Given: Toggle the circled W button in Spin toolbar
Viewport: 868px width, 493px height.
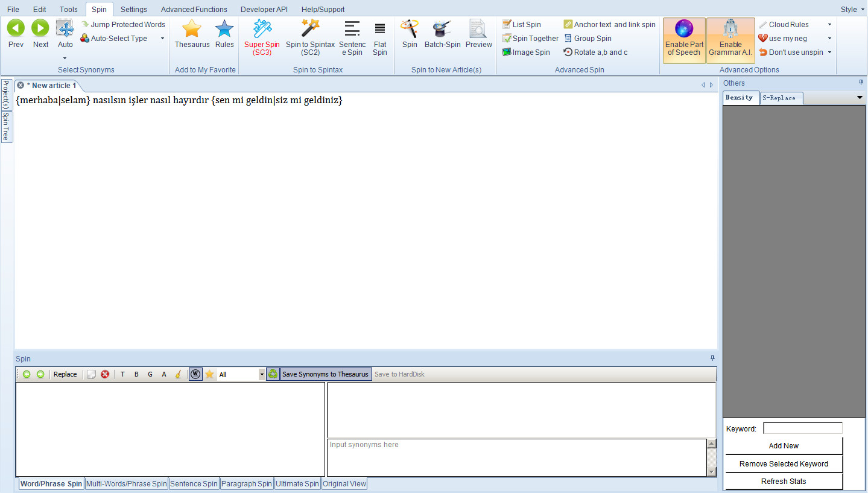Looking at the screenshot, I should pos(195,374).
